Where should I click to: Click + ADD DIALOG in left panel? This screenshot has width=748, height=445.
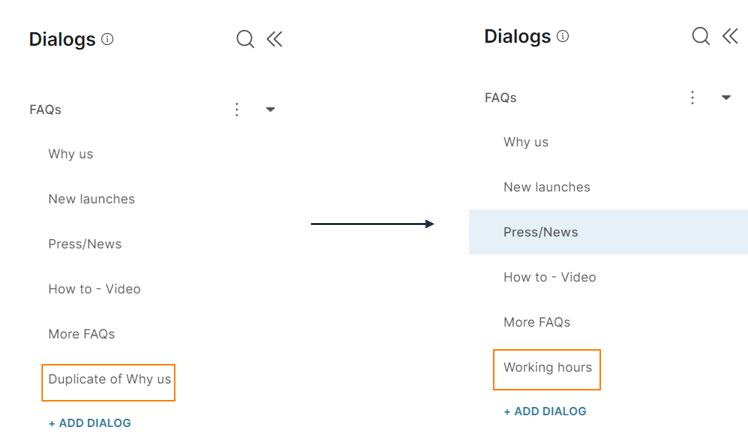(x=90, y=423)
